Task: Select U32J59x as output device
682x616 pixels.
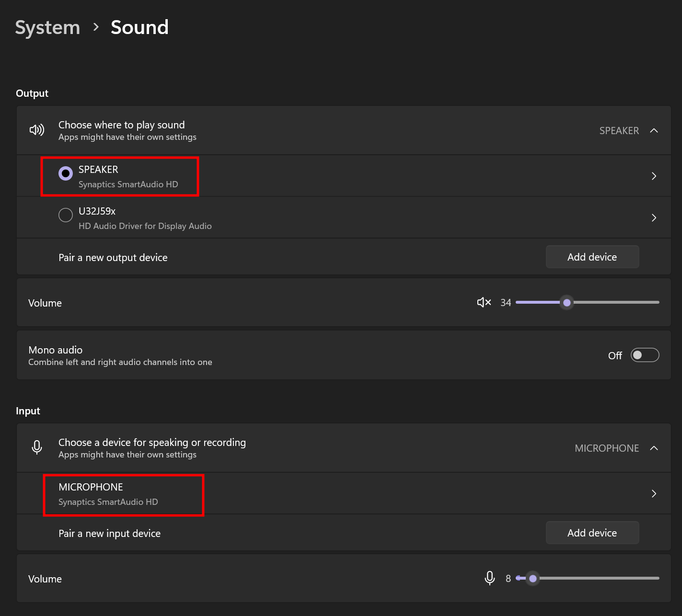Action: pos(66,215)
